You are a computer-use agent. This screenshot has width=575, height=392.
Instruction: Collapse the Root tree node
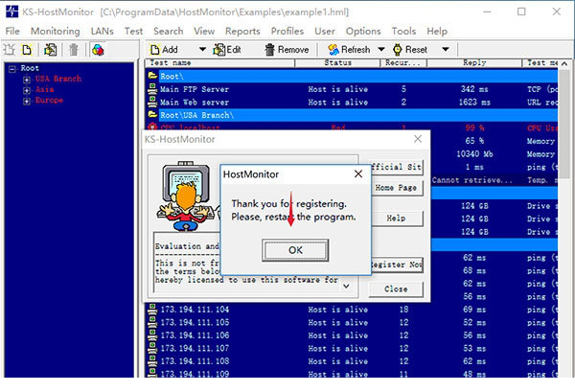click(12, 69)
